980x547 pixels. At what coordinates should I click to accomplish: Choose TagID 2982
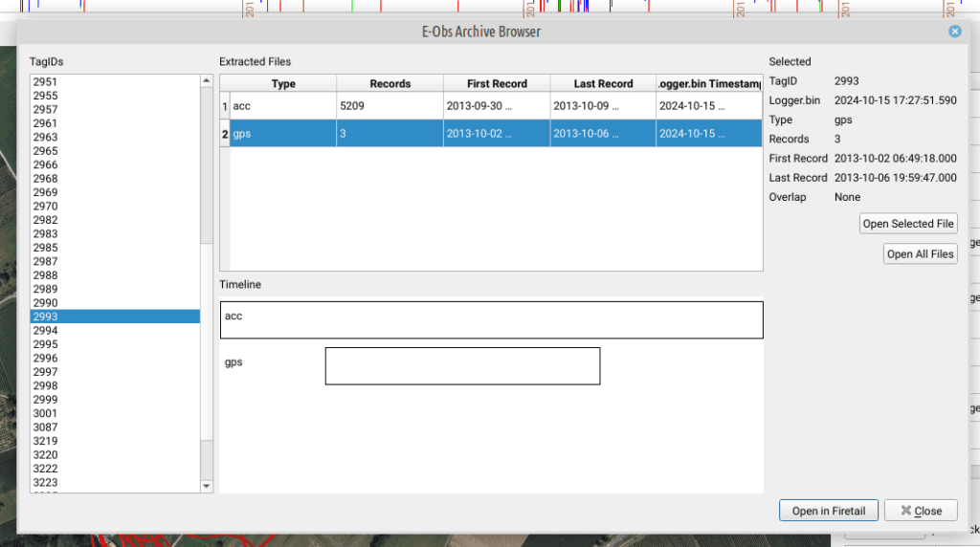coord(115,220)
